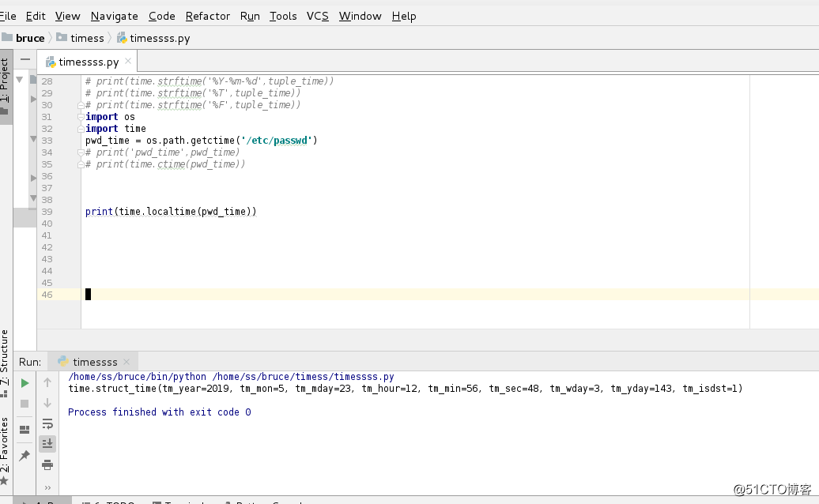Click the Stop process square icon
Screen dimensions: 819x504
[x=25, y=404]
